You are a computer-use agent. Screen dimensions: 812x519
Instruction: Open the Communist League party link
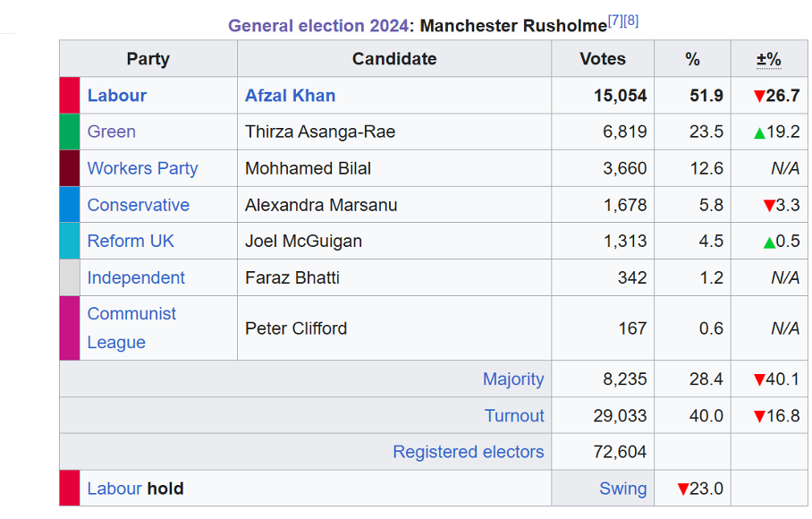131,328
